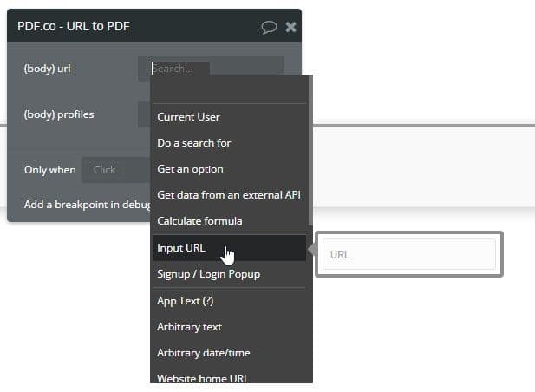Select Get an option entry
535x392 pixels.
190,169
